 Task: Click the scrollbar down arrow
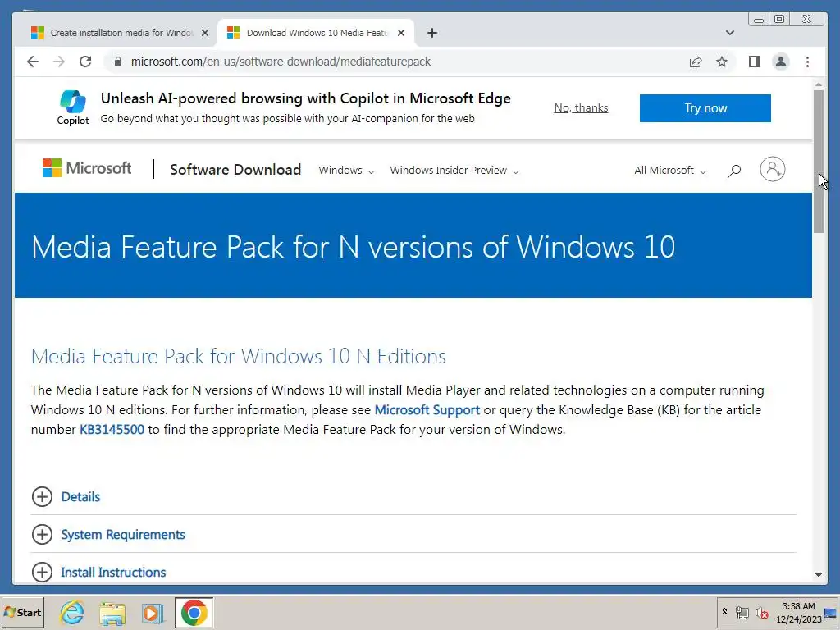point(818,575)
